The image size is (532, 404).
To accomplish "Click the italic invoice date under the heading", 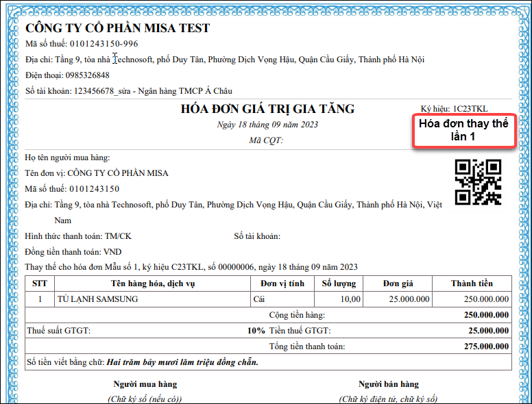I will click(267, 125).
